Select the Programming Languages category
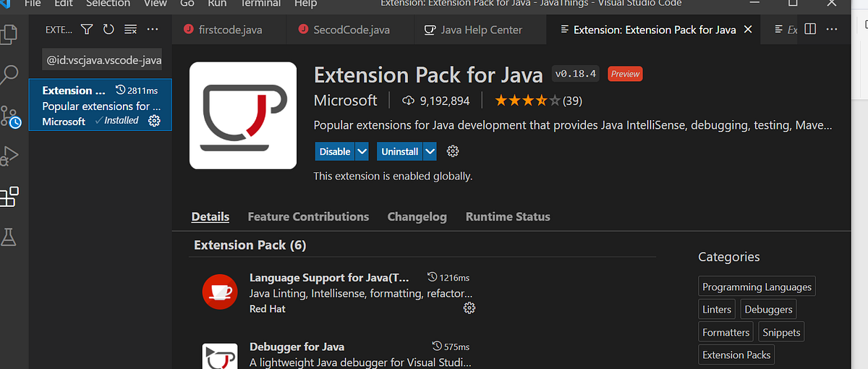868x369 pixels. pyautogui.click(x=757, y=287)
